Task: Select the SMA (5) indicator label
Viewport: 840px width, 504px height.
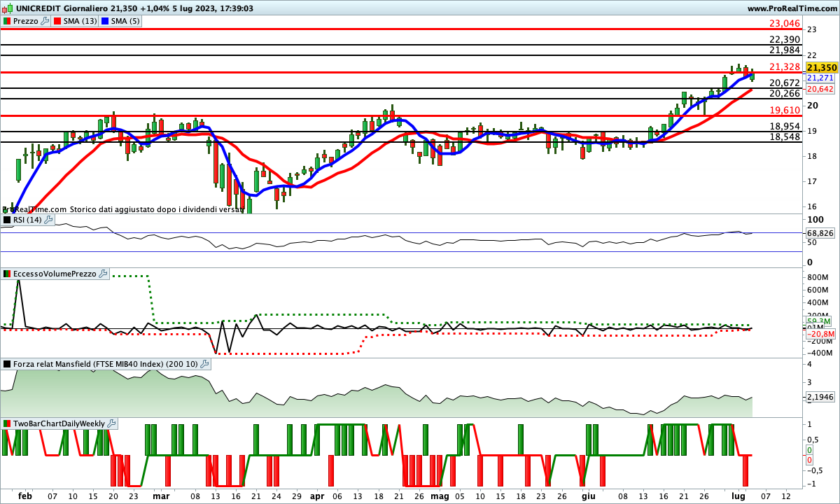Action: (x=126, y=21)
